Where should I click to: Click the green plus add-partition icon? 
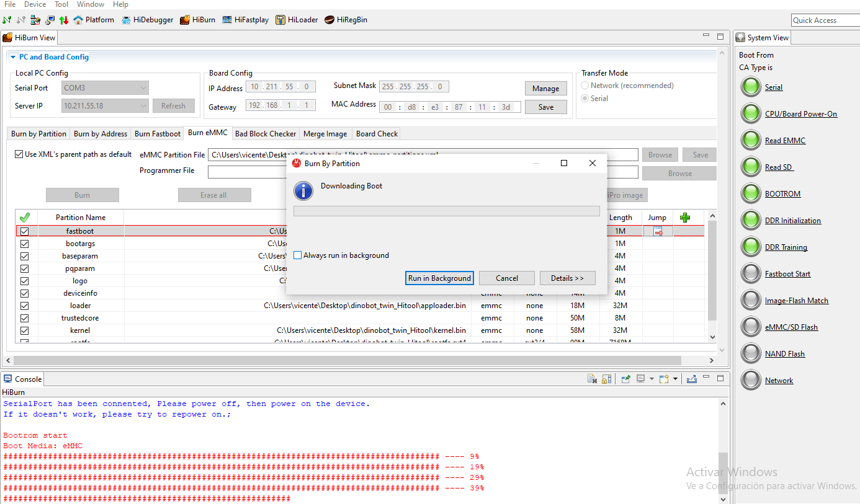(685, 218)
